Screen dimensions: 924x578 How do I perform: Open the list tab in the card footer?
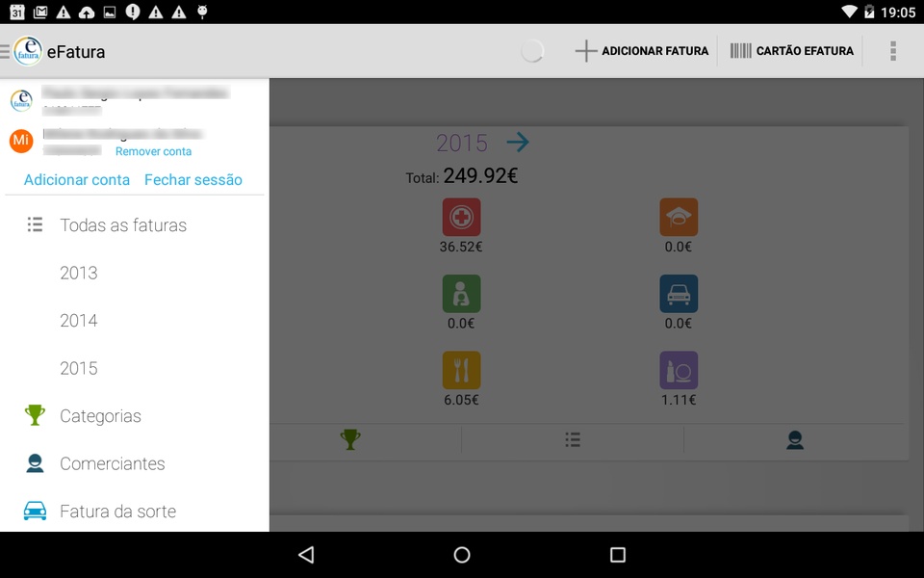point(573,439)
